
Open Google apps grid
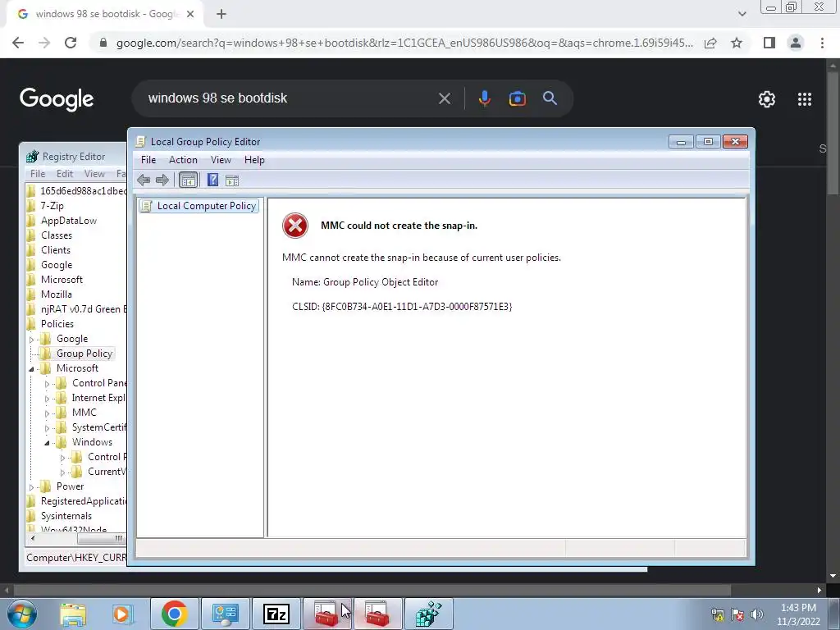pyautogui.click(x=805, y=99)
